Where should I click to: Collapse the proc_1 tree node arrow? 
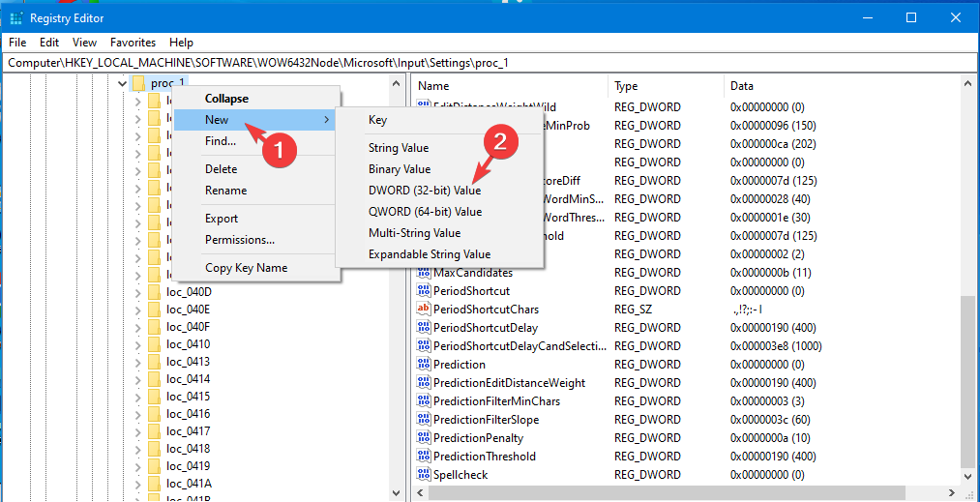click(x=122, y=83)
